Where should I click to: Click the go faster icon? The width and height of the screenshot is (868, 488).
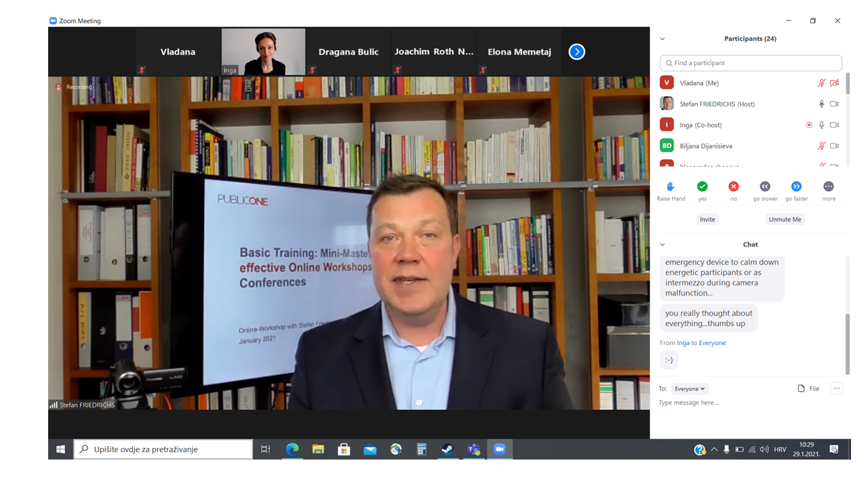click(797, 186)
